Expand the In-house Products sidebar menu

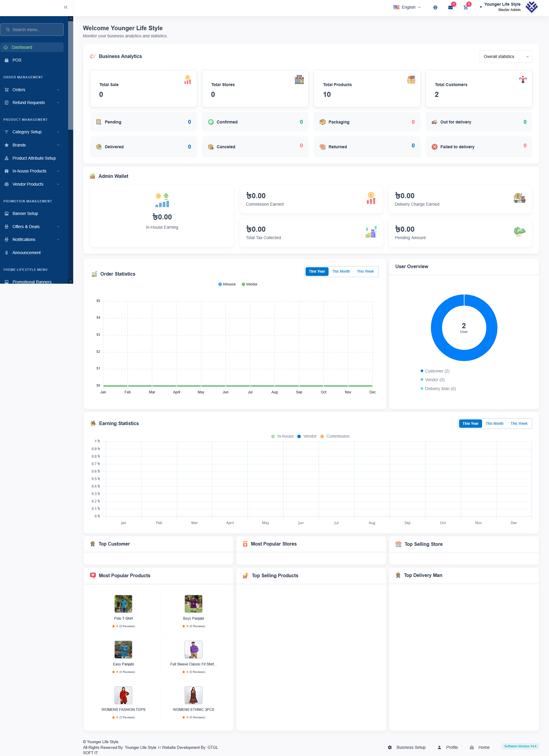pyautogui.click(x=32, y=171)
